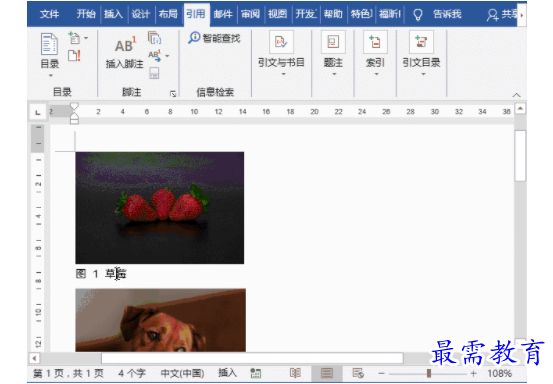This screenshot has height=384, width=553.
Task: Click the Next Footnote icon
Action: pyautogui.click(x=154, y=56)
